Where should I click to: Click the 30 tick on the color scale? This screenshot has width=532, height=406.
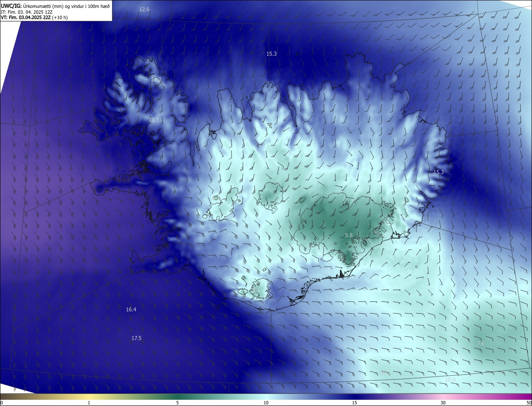click(443, 403)
